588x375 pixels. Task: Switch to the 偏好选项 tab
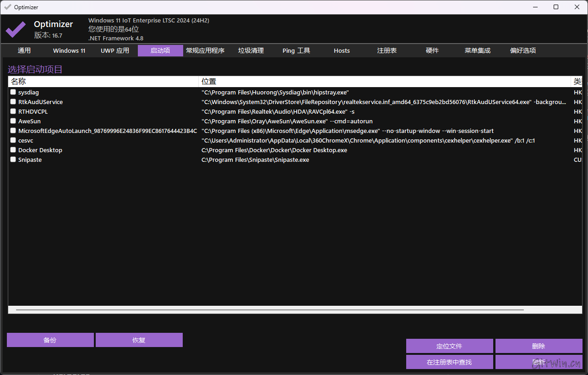tap(523, 50)
